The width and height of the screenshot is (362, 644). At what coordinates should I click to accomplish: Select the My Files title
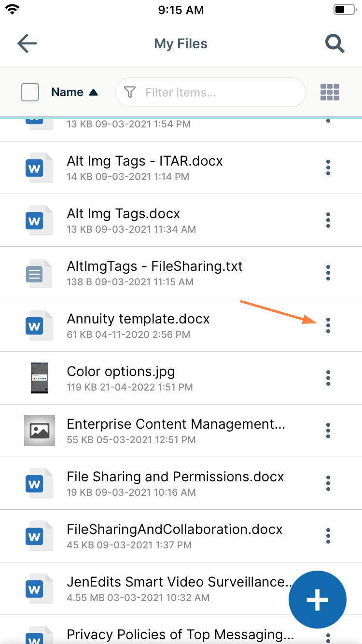coord(181,43)
